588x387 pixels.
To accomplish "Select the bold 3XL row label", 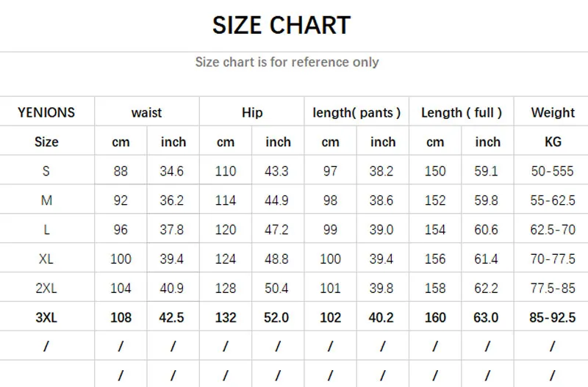I will point(46,318).
